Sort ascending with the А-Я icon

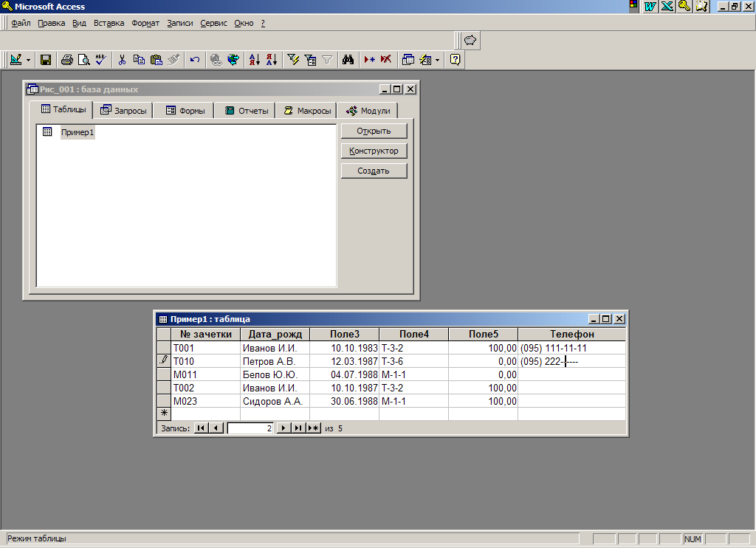255,60
